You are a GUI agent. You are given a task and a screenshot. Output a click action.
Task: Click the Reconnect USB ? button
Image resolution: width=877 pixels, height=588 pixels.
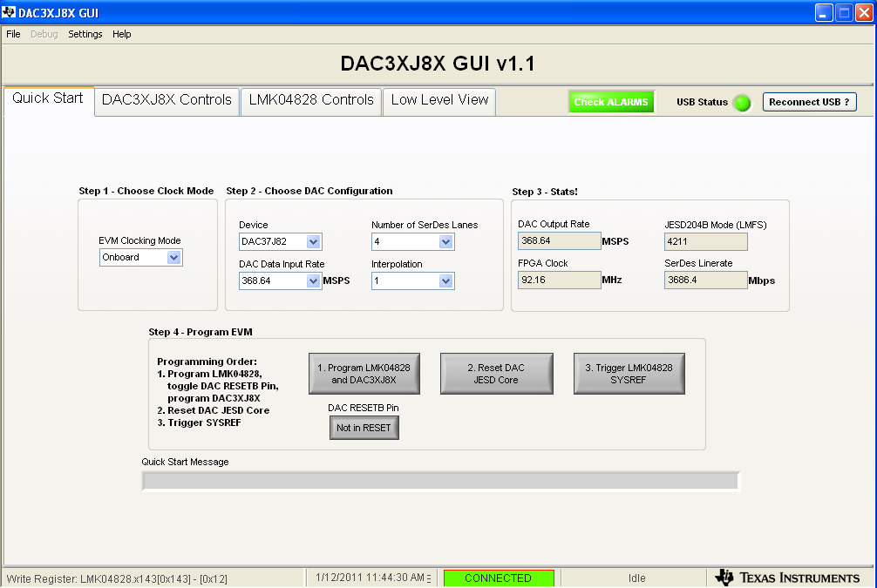coord(809,102)
